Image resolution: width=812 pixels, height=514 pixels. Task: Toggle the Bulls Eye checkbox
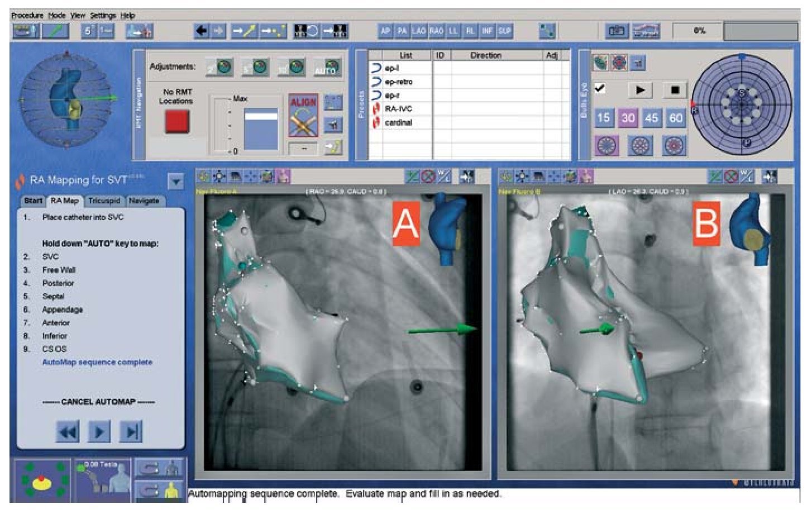[x=600, y=89]
